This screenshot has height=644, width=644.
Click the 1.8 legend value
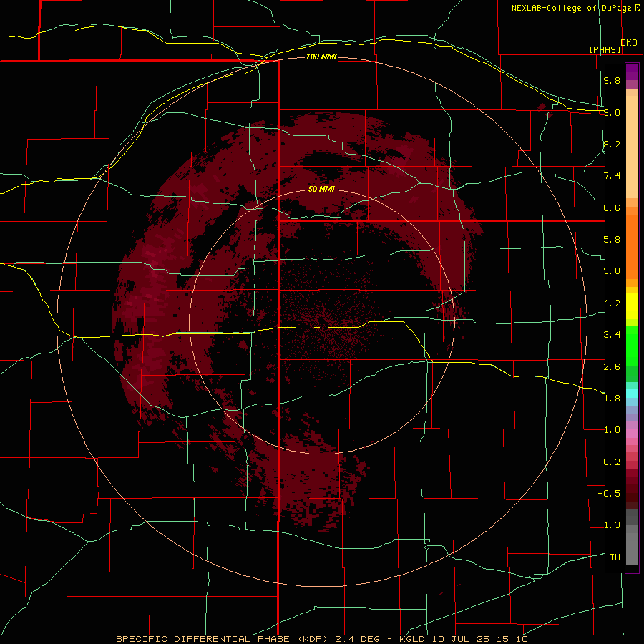click(612, 399)
